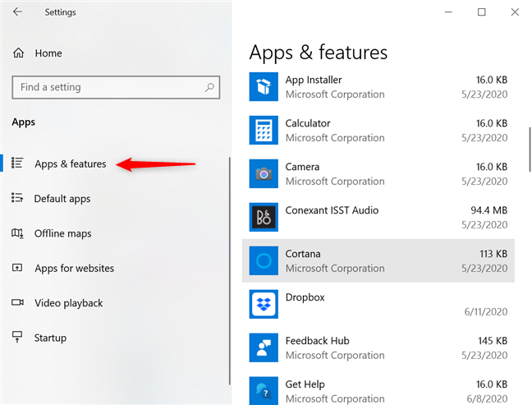The width and height of the screenshot is (532, 405).
Task: Click the Dropbox app icon
Action: point(264,304)
